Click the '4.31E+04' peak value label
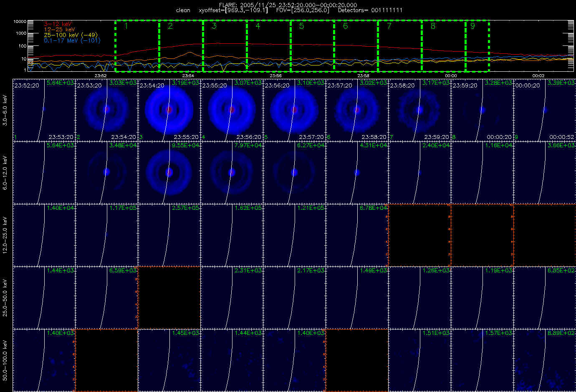This screenshot has height=392, width=576. [373, 146]
